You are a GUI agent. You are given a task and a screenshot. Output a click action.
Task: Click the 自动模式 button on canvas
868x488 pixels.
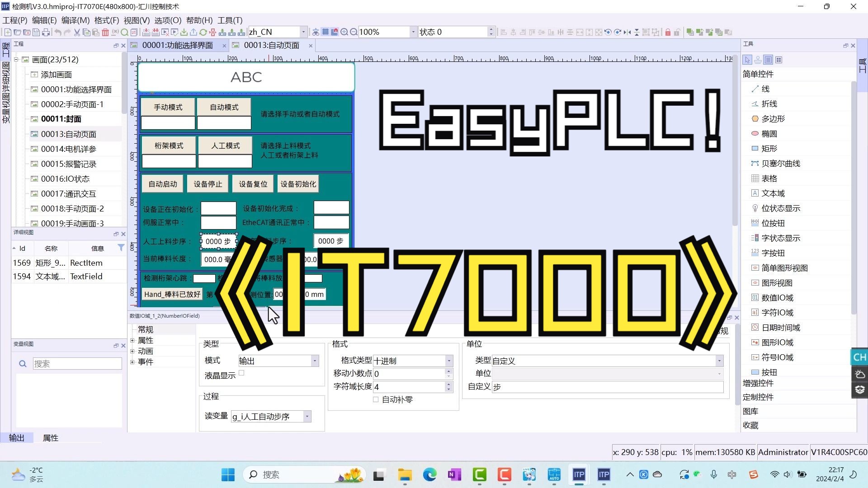point(224,107)
